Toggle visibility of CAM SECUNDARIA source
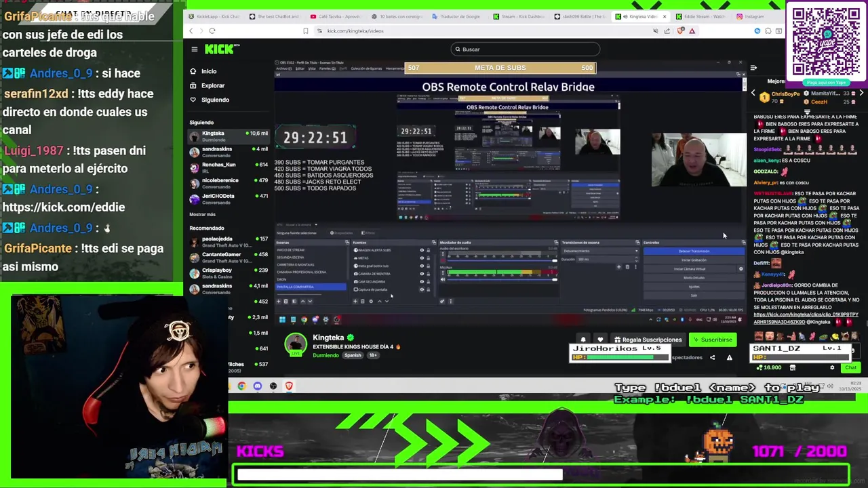The image size is (868, 488). click(x=422, y=281)
